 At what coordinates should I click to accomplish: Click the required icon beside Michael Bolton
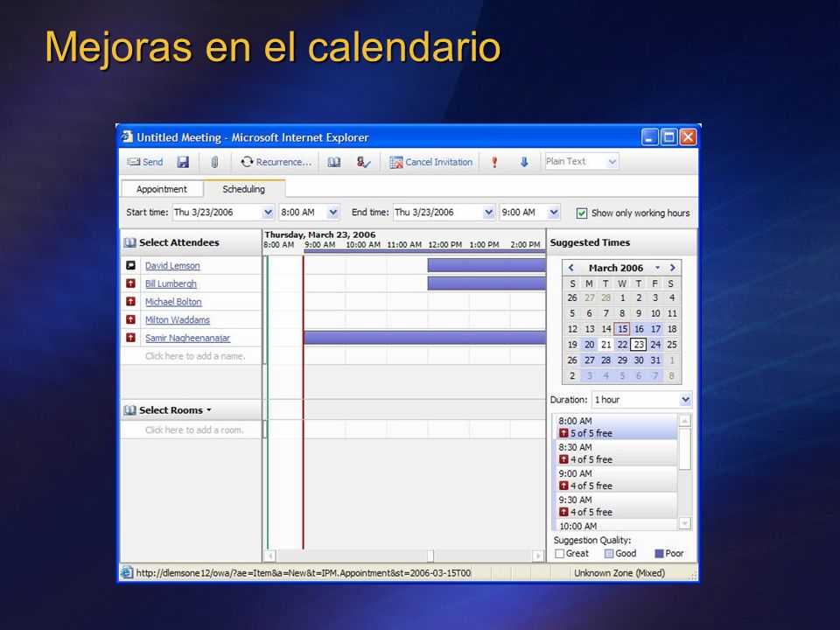click(x=130, y=302)
